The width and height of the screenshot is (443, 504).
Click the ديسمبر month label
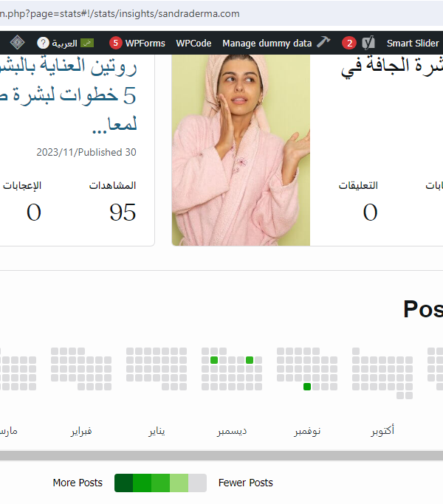232,431
